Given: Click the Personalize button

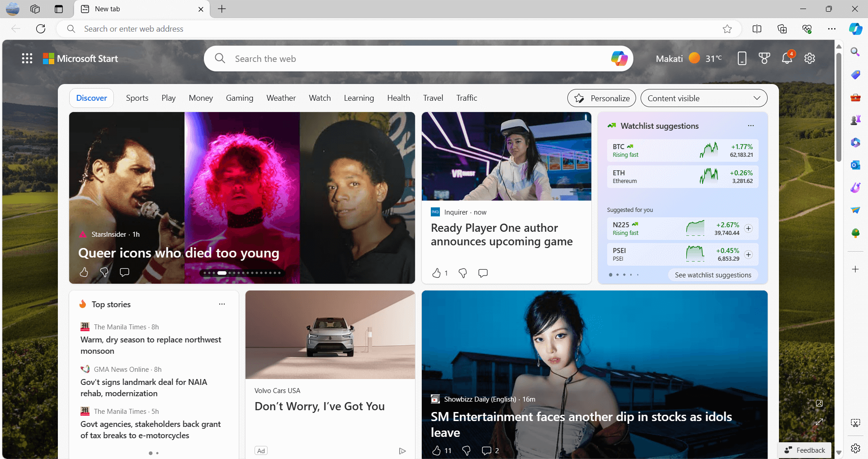Looking at the screenshot, I should [x=601, y=98].
